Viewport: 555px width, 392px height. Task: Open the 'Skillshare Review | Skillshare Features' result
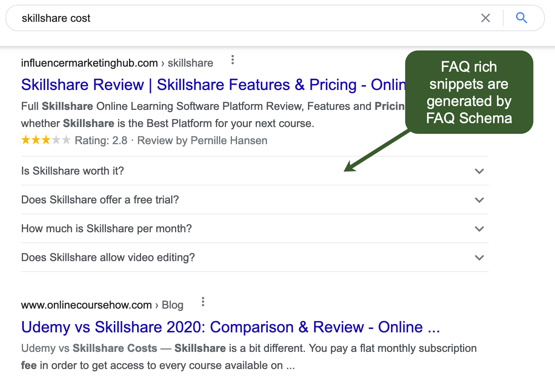tap(213, 85)
